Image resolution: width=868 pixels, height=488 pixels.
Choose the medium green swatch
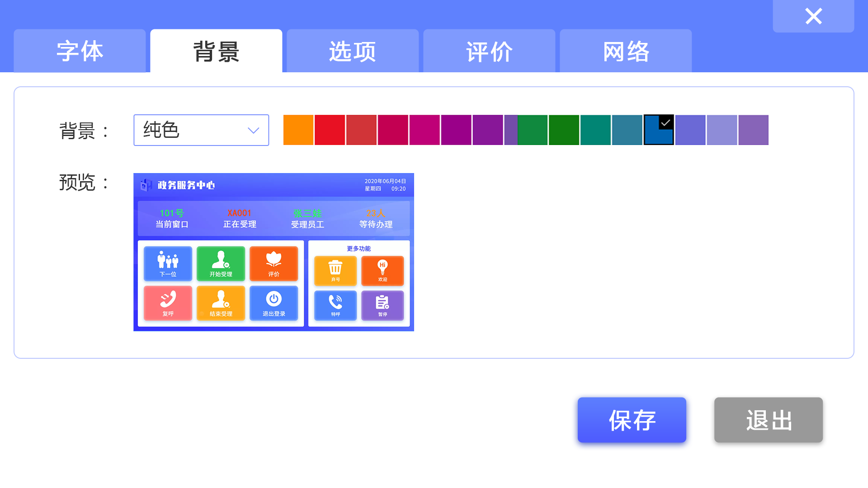tap(533, 130)
